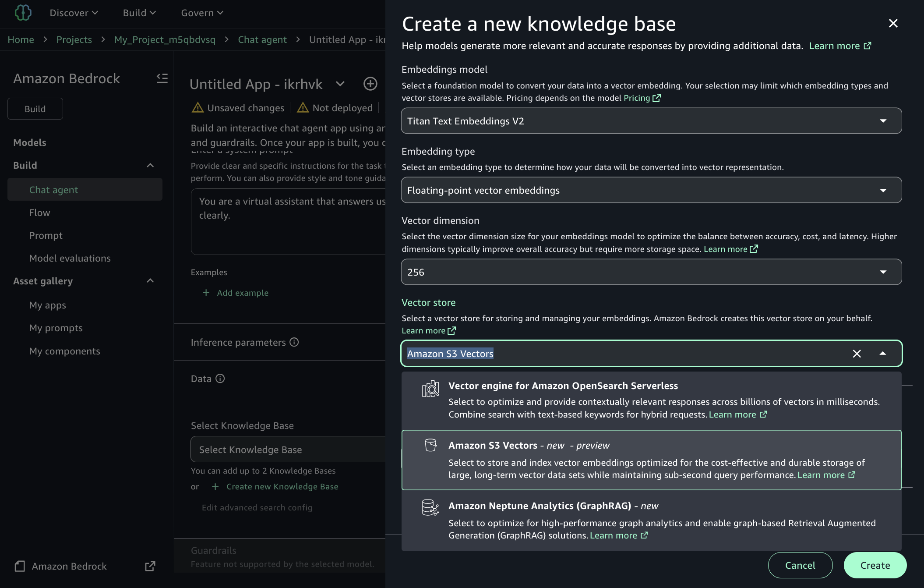Image resolution: width=924 pixels, height=588 pixels.
Task: Click the Cancel button
Action: (x=800, y=565)
